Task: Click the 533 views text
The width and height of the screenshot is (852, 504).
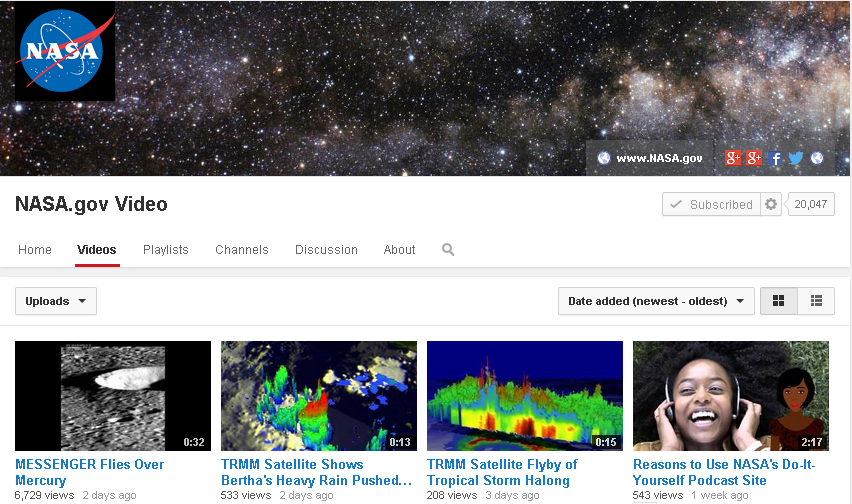Action: point(246,495)
